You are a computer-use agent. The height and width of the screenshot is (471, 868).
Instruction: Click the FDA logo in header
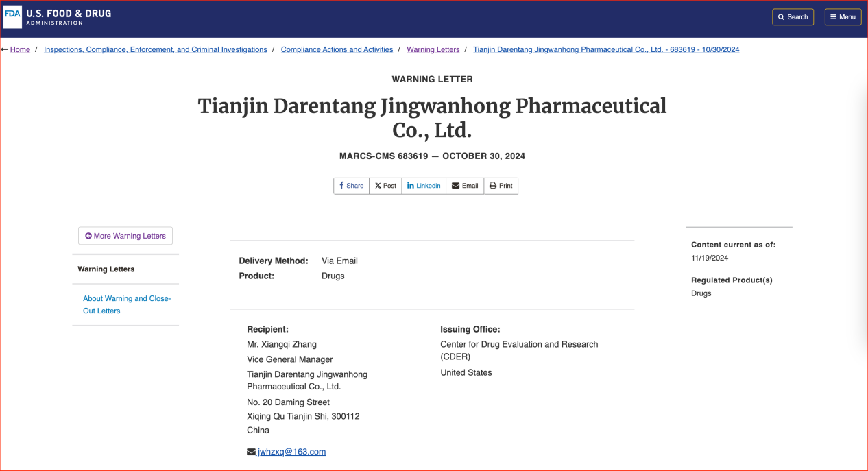coord(58,17)
